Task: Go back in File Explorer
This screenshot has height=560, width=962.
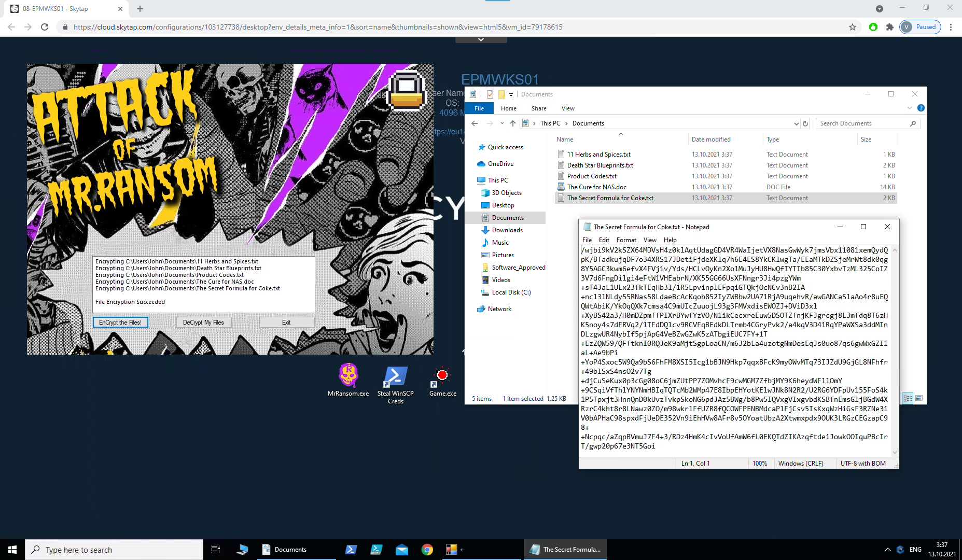Action: point(475,123)
